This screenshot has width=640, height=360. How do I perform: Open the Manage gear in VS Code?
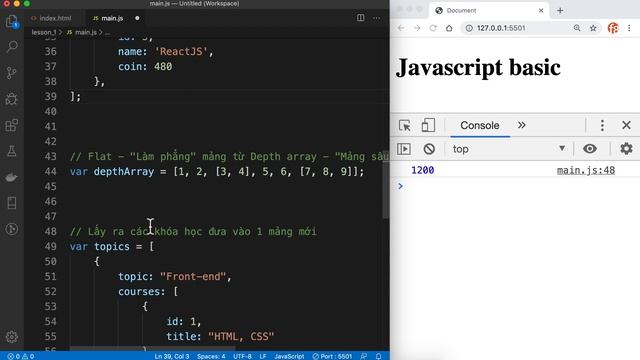[x=12, y=337]
